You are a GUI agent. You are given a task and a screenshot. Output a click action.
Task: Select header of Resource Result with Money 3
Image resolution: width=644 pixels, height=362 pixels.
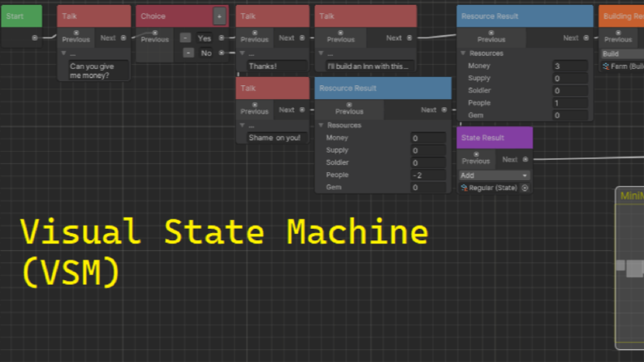[525, 16]
